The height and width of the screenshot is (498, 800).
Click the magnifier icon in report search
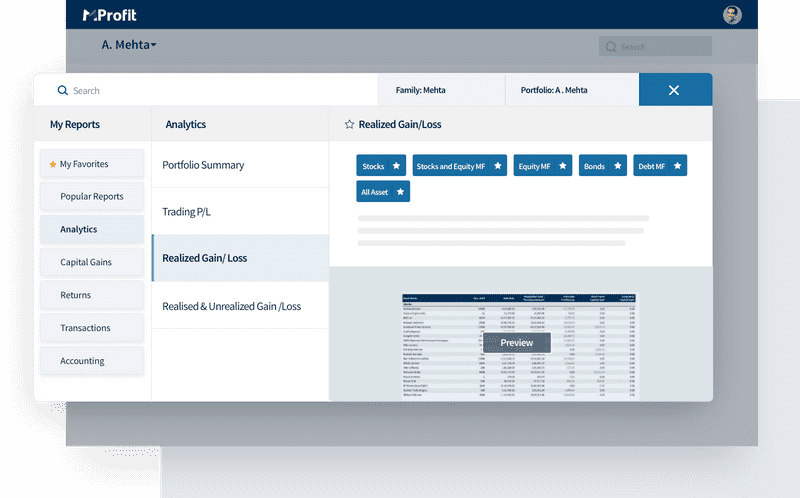tap(62, 91)
